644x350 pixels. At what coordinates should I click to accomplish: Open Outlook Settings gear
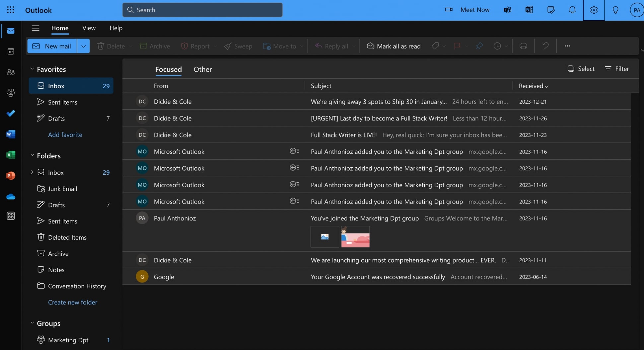click(594, 10)
